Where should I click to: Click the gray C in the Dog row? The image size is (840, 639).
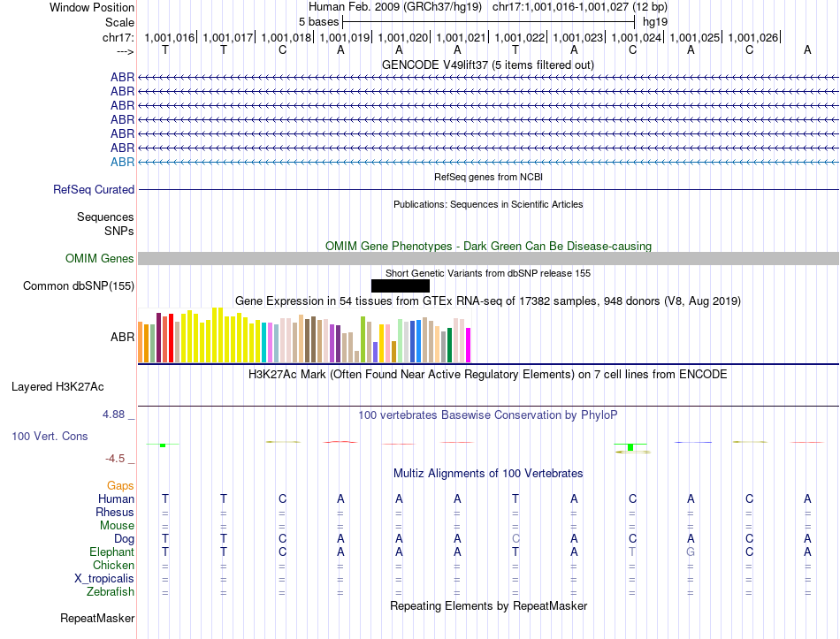tap(515, 539)
